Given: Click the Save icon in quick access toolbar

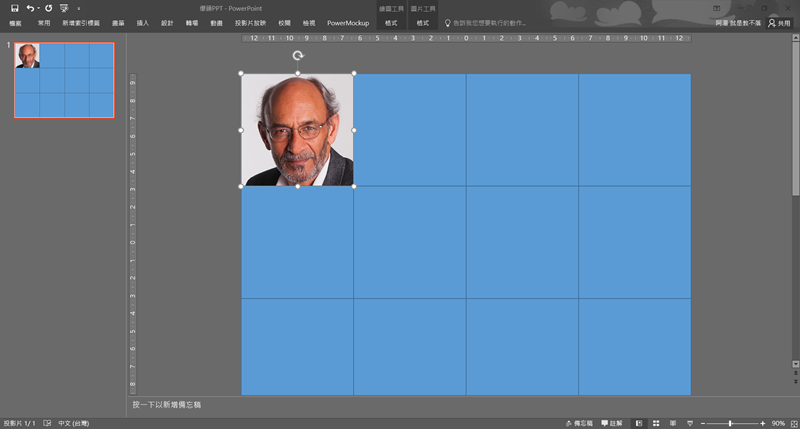Looking at the screenshot, I should click(15, 8).
